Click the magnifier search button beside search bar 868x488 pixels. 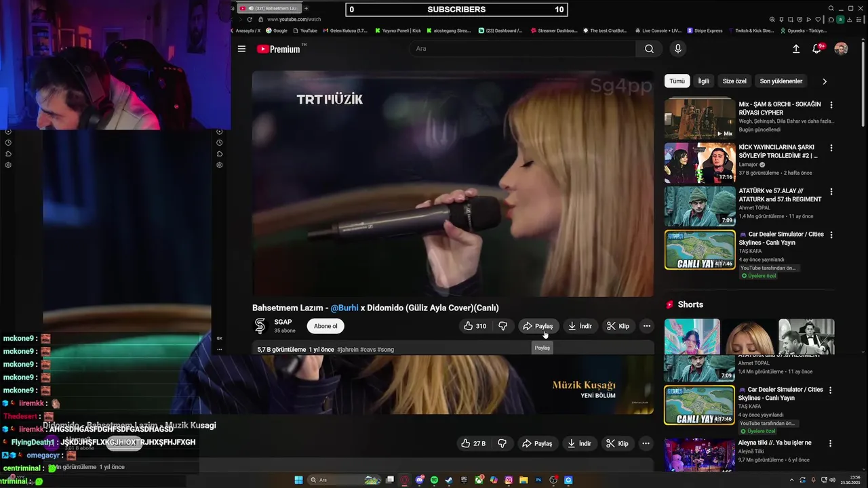[649, 49]
